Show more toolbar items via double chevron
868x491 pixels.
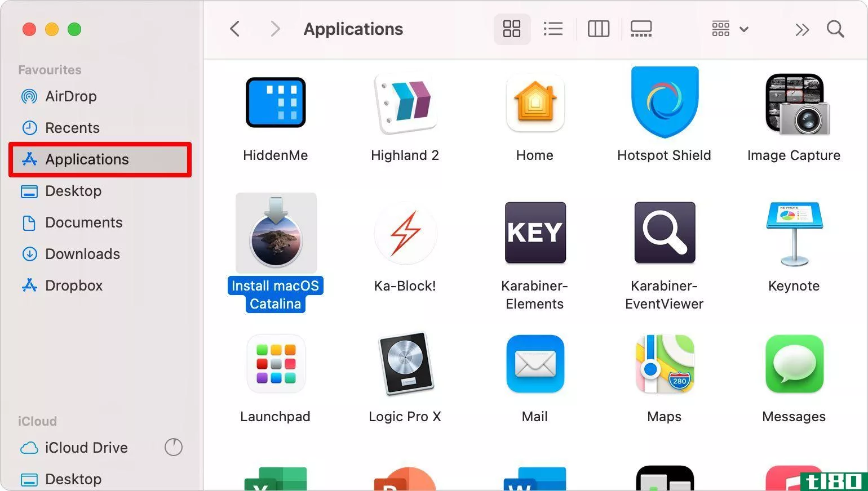[x=802, y=29]
